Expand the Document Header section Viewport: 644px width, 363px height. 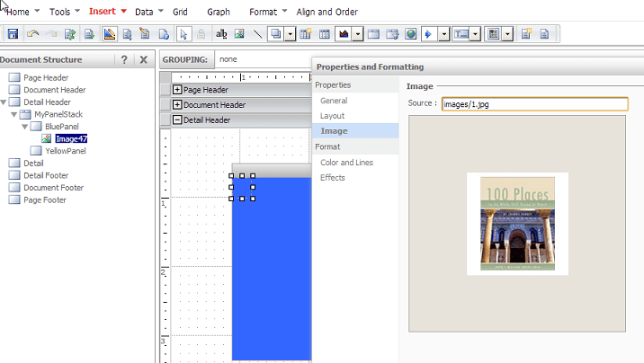click(x=177, y=105)
